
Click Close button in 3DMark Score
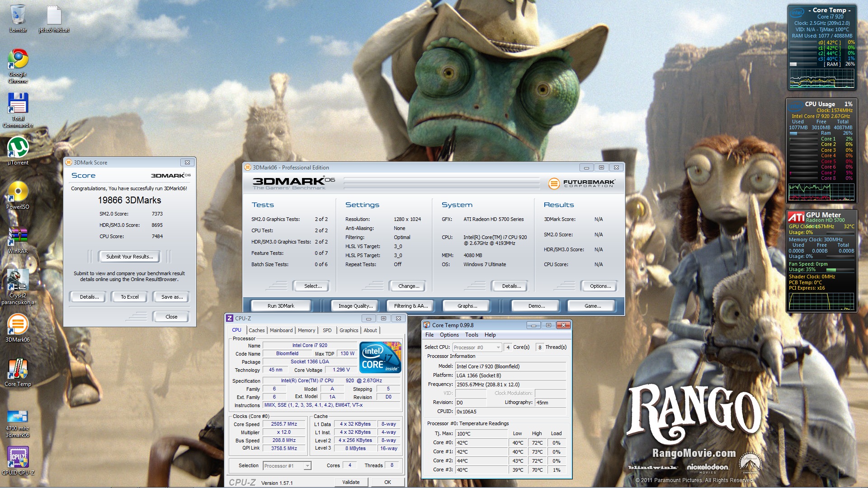click(x=171, y=317)
